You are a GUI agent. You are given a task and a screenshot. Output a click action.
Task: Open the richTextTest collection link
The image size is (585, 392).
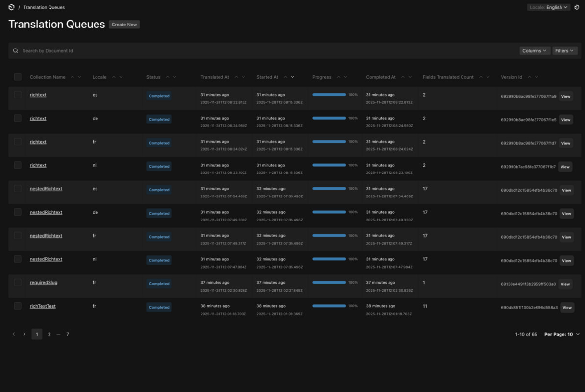point(43,306)
